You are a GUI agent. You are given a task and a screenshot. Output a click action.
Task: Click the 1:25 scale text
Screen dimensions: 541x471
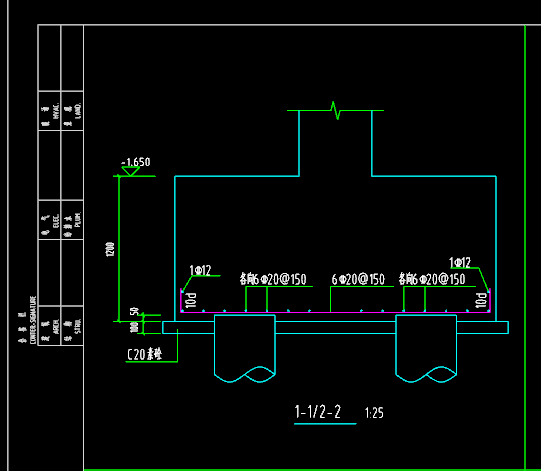point(374,413)
